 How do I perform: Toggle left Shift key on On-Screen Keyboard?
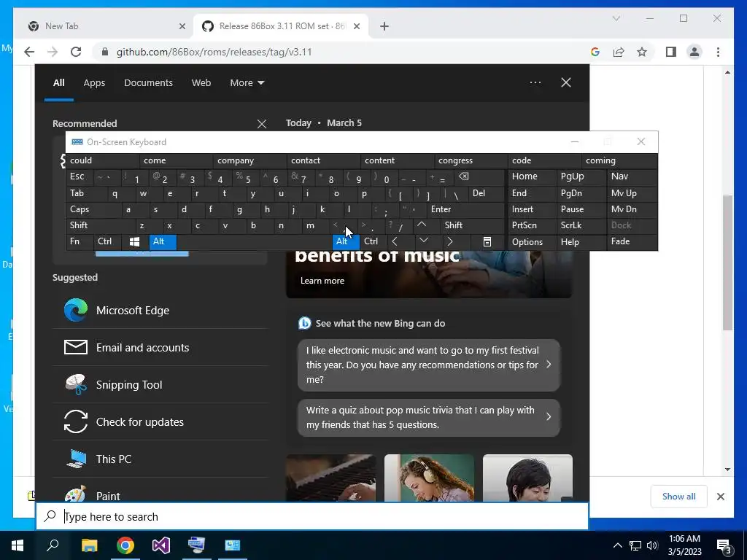[x=100, y=225]
